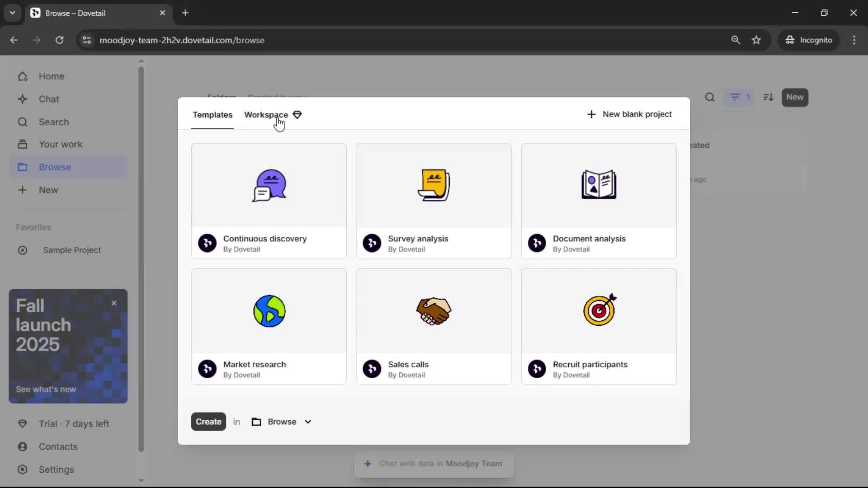Switch to the Workspace tab
868x488 pixels.
[266, 115]
